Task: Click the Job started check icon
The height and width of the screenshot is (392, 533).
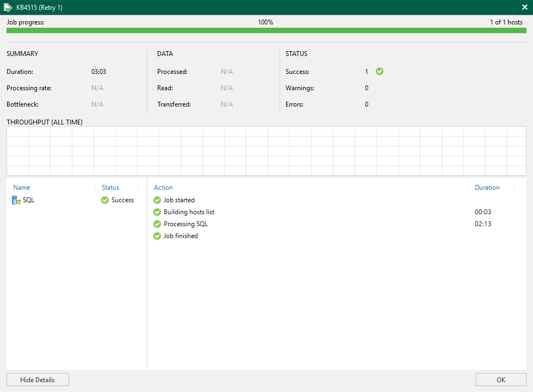Action: 157,200
